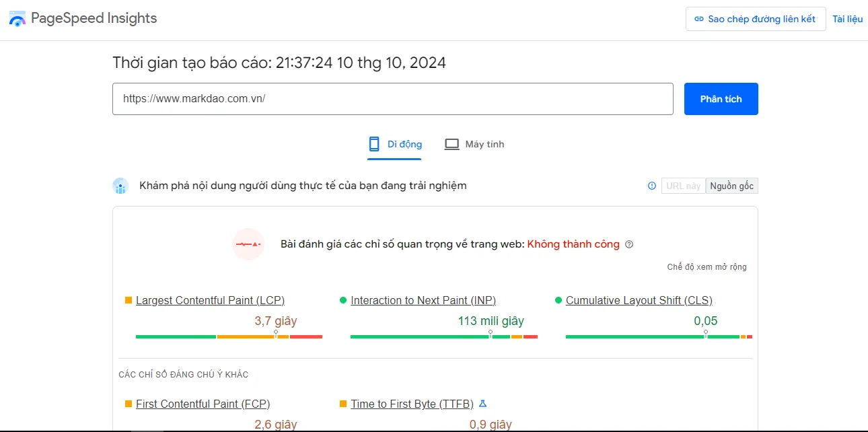Screen dimensions: 868x432
Task: Click the computer icon on Máy tính tab
Action: click(451, 143)
